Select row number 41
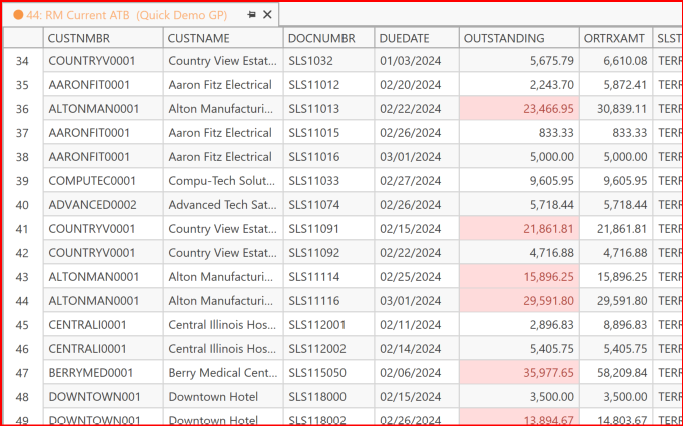Image resolution: width=684 pixels, height=426 pixels. pyautogui.click(x=23, y=228)
